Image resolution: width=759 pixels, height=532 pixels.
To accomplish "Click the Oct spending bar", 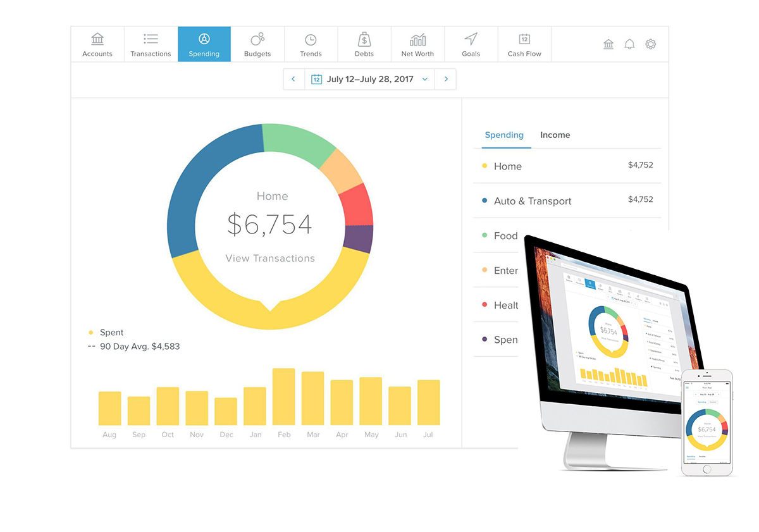I will click(168, 406).
